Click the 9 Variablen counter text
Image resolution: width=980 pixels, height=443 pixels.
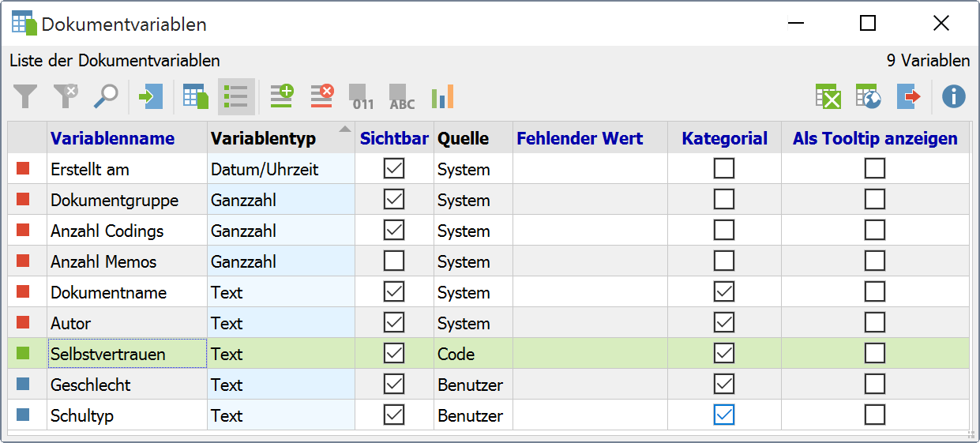point(928,60)
